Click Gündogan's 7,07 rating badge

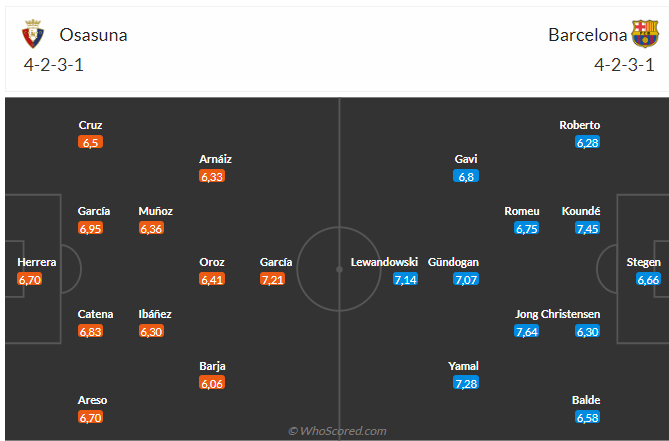[466, 280]
